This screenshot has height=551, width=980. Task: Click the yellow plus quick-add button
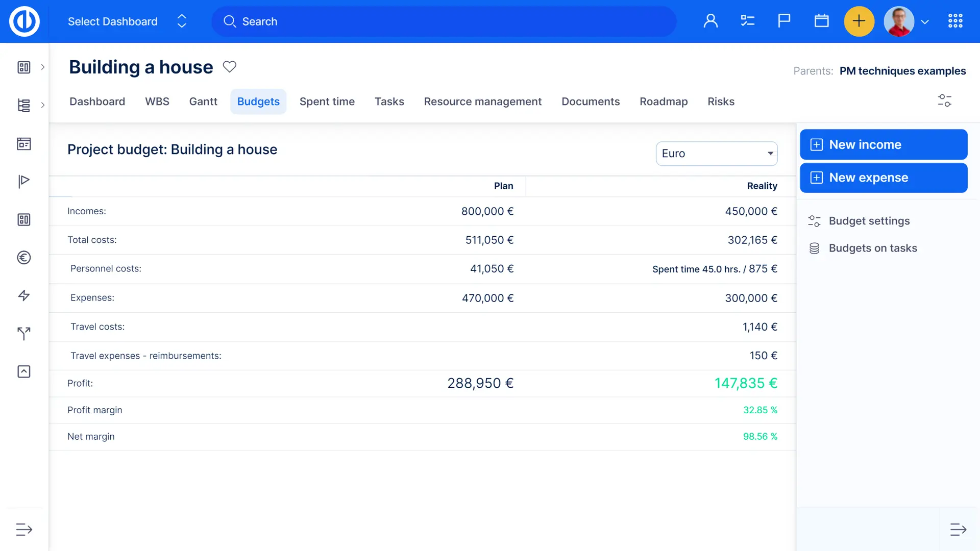(859, 21)
